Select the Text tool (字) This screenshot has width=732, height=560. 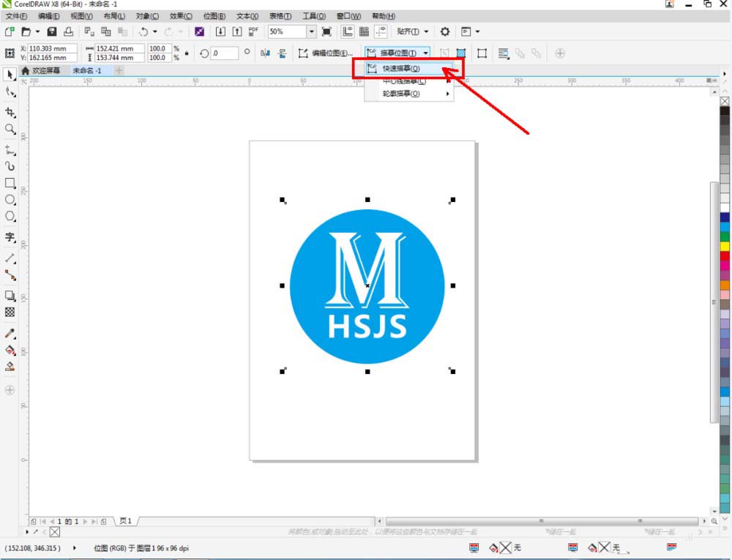pyautogui.click(x=10, y=237)
